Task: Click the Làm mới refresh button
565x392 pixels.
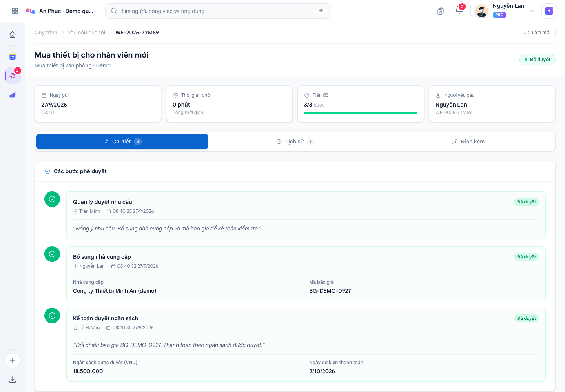Action: (x=537, y=33)
